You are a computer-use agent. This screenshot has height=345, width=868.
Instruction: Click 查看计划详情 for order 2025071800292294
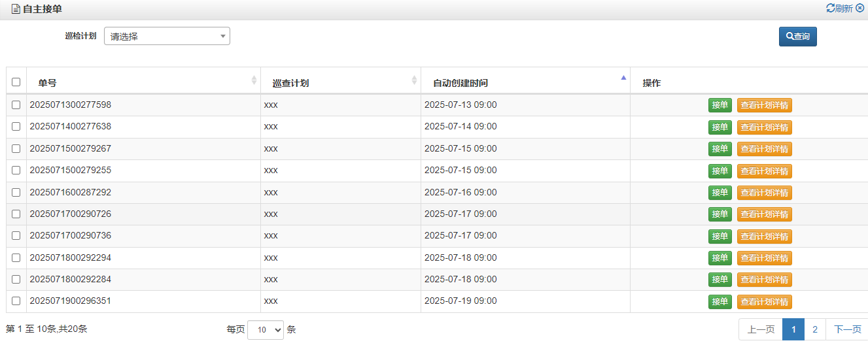(765, 258)
